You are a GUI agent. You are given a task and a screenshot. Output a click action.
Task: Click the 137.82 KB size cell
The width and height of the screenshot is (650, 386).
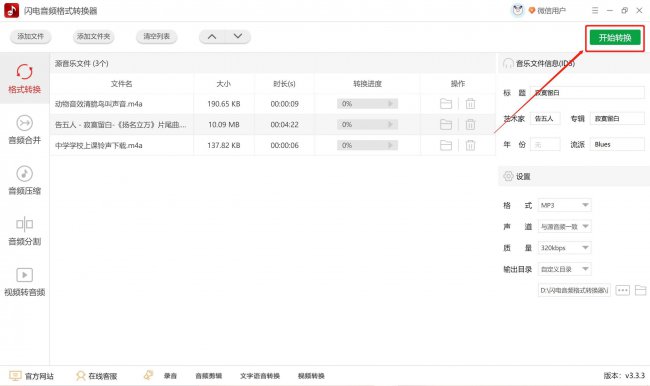point(224,145)
